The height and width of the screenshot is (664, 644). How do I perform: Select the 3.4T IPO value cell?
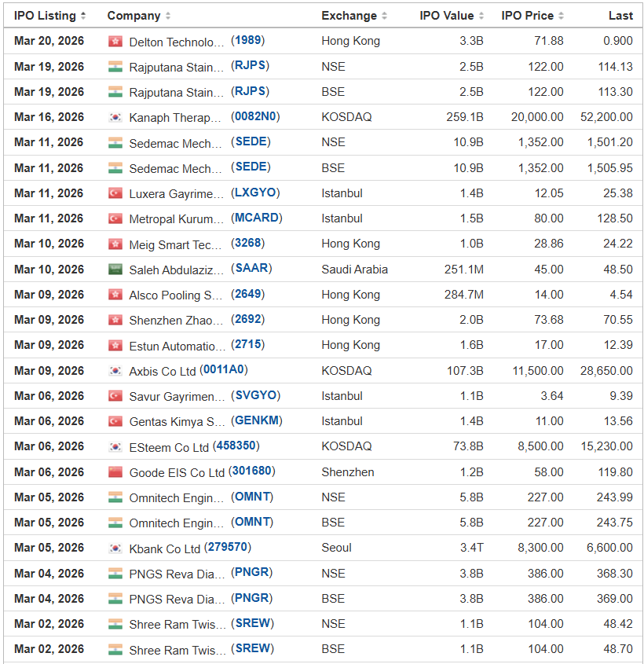pyautogui.click(x=472, y=548)
